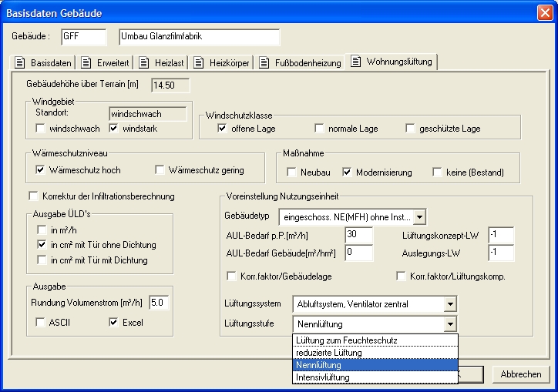Close the Basisdaten Gebäude dialog
This screenshot has width=558, height=392.
(x=543, y=13)
